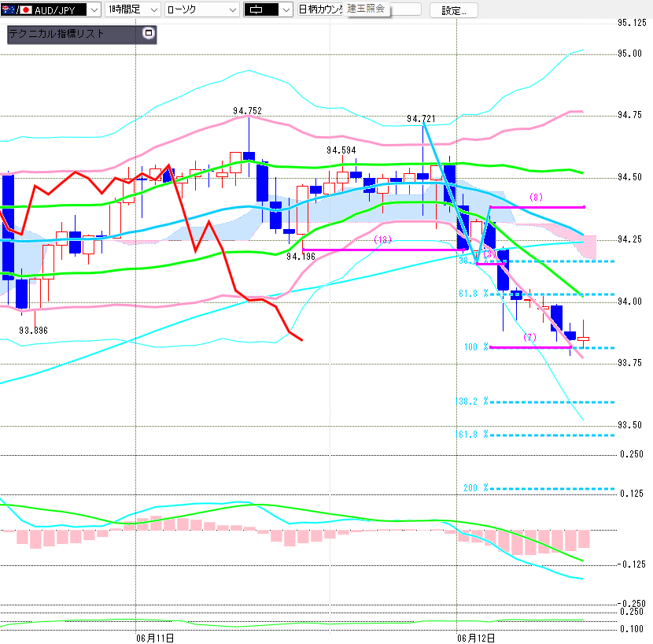Click the 61.8 % Fibonacci level label

pyautogui.click(x=473, y=294)
